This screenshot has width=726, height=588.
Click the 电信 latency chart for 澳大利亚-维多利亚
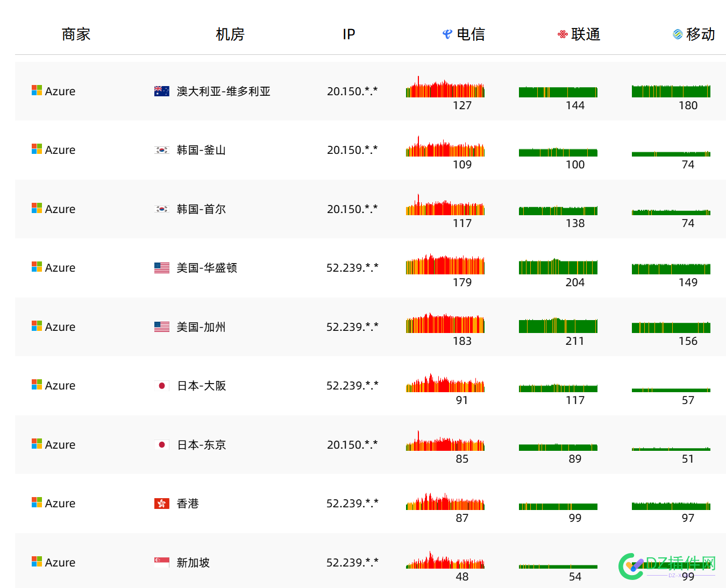point(445,87)
